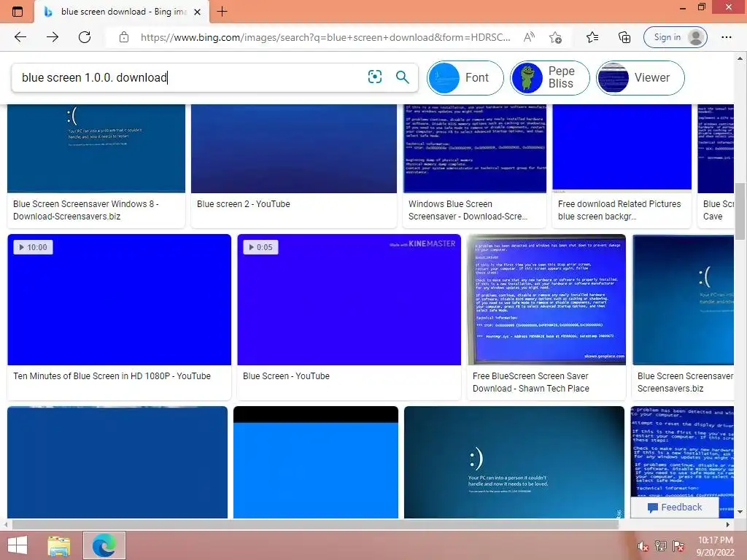Open the taskbar clock and date
Viewport: 747px width, 560px height.
[716, 546]
